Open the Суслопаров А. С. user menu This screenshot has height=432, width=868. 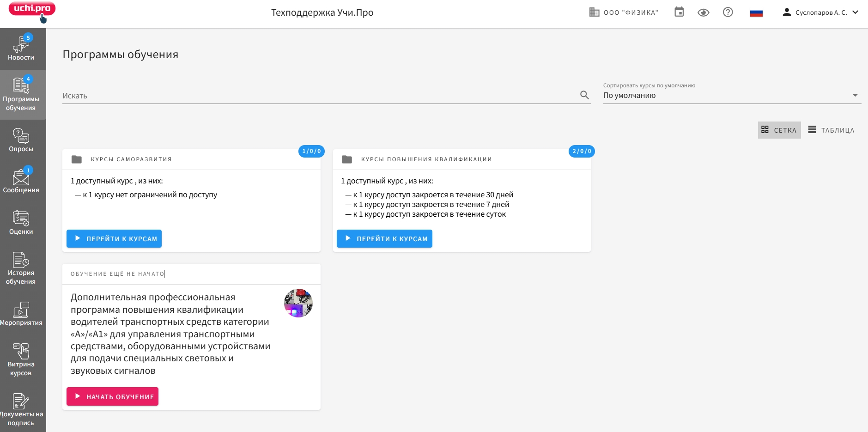point(820,12)
